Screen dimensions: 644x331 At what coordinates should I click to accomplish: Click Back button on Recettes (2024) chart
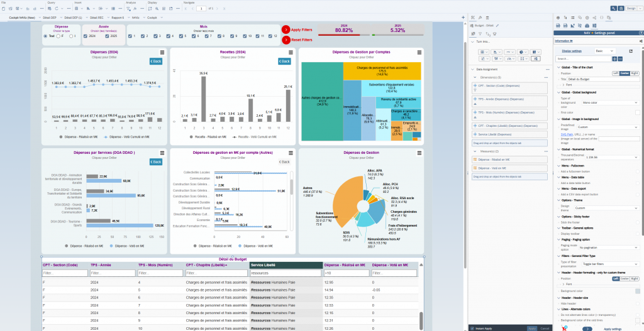tap(284, 61)
